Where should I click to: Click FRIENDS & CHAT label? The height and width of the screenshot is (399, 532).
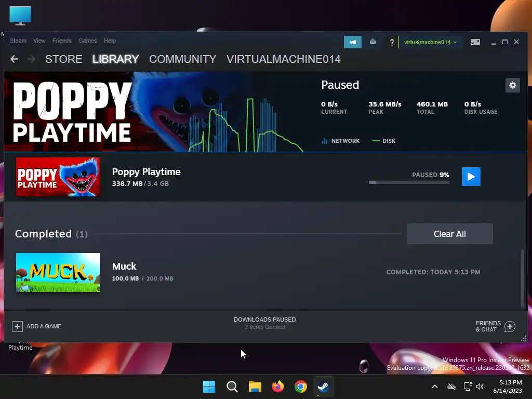click(488, 326)
